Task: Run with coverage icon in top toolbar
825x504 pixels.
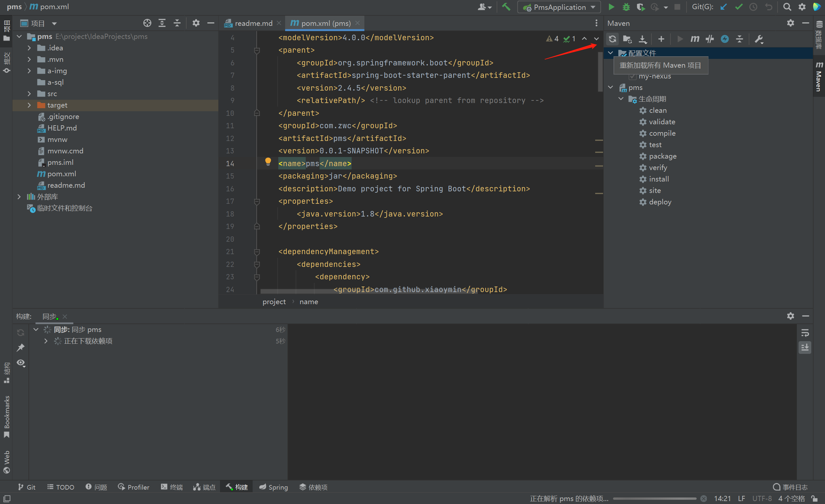Action: coord(640,7)
